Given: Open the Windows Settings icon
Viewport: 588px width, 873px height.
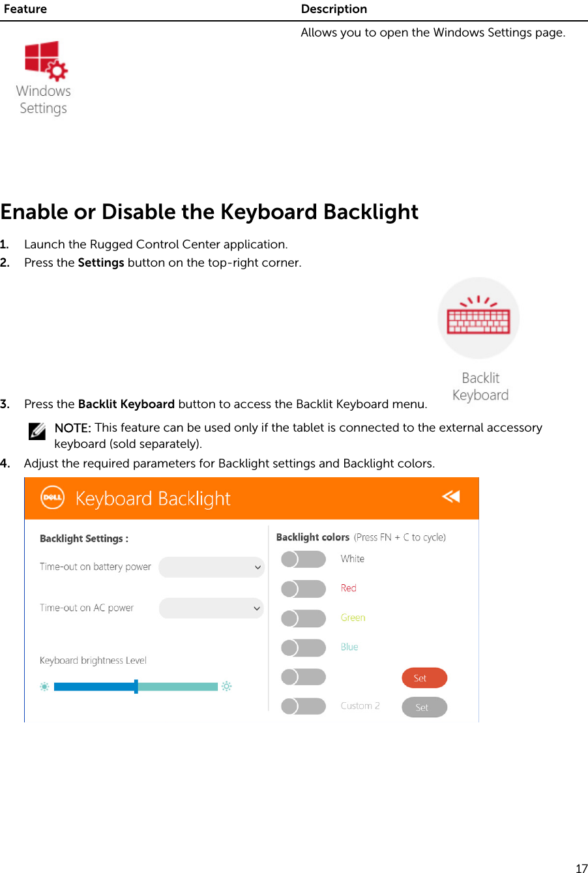Looking at the screenshot, I should click(x=44, y=61).
